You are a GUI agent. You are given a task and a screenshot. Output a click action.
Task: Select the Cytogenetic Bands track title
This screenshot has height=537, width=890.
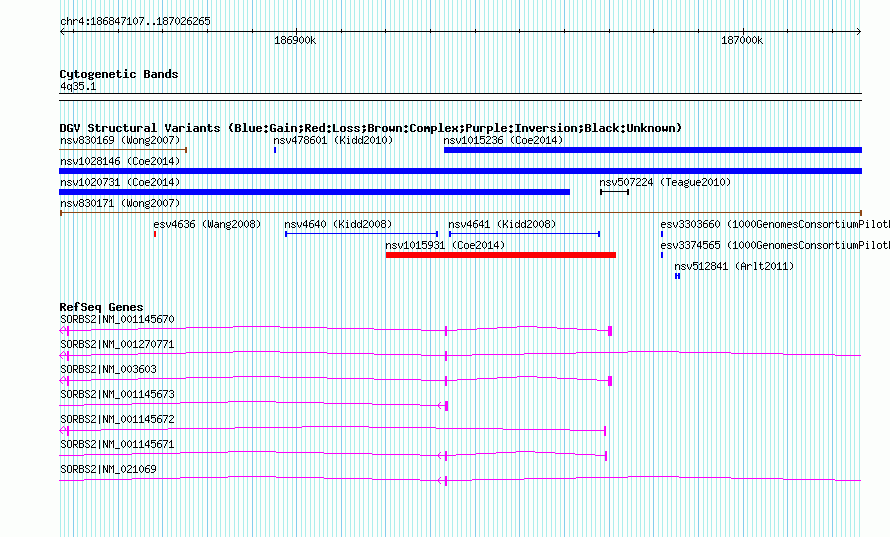[119, 74]
